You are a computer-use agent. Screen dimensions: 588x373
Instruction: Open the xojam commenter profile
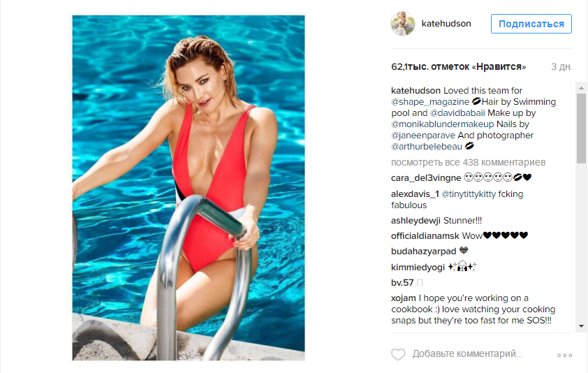[404, 298]
